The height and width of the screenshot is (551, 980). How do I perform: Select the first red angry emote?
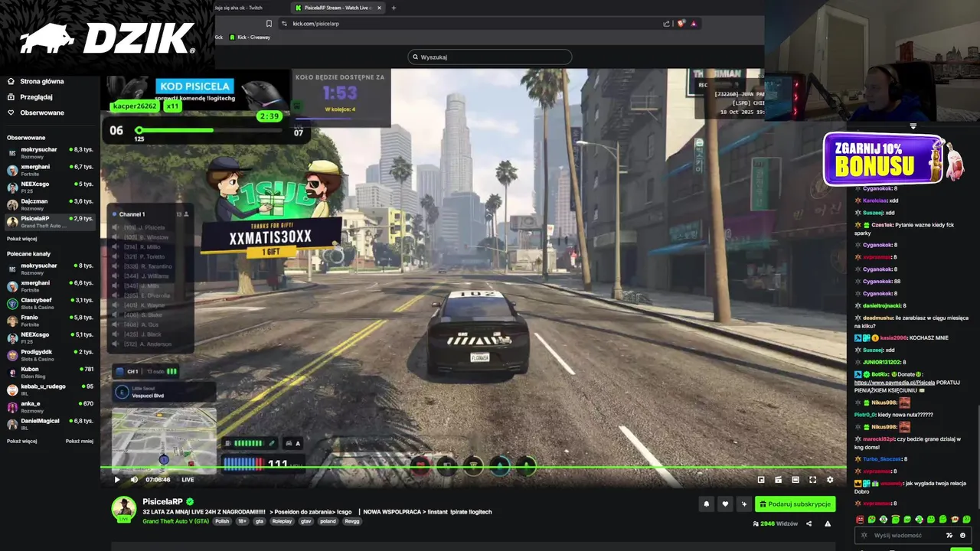click(860, 520)
